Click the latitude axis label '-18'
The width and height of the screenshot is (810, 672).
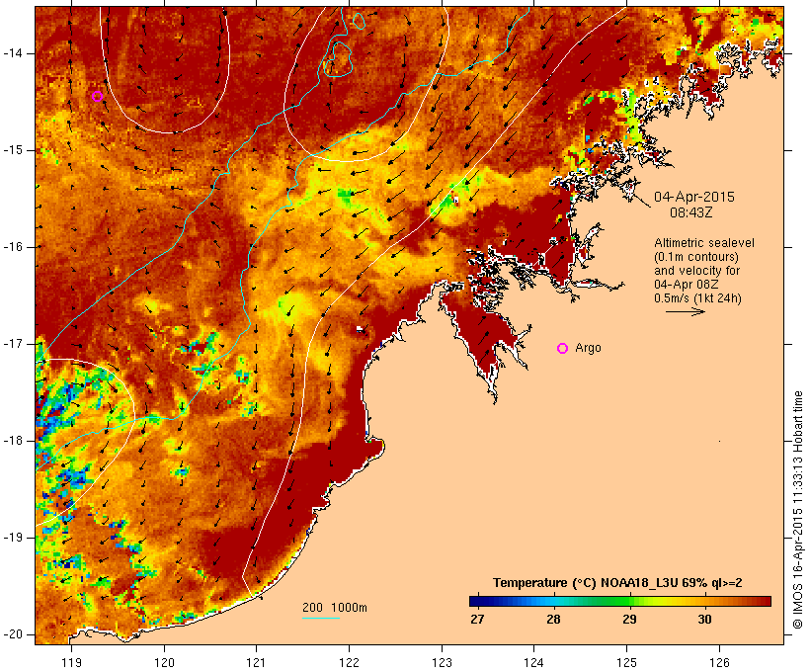12,441
